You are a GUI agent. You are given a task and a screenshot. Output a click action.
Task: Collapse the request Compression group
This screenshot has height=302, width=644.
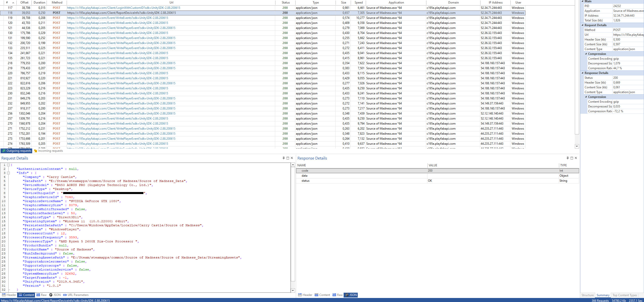coord(586,54)
